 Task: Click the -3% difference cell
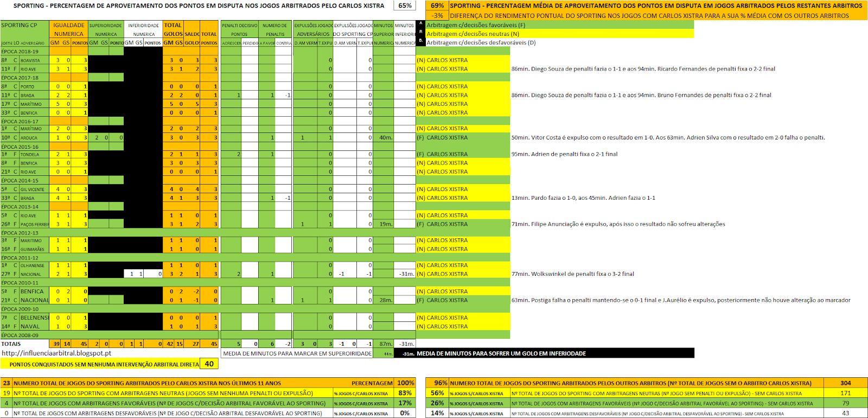437,16
